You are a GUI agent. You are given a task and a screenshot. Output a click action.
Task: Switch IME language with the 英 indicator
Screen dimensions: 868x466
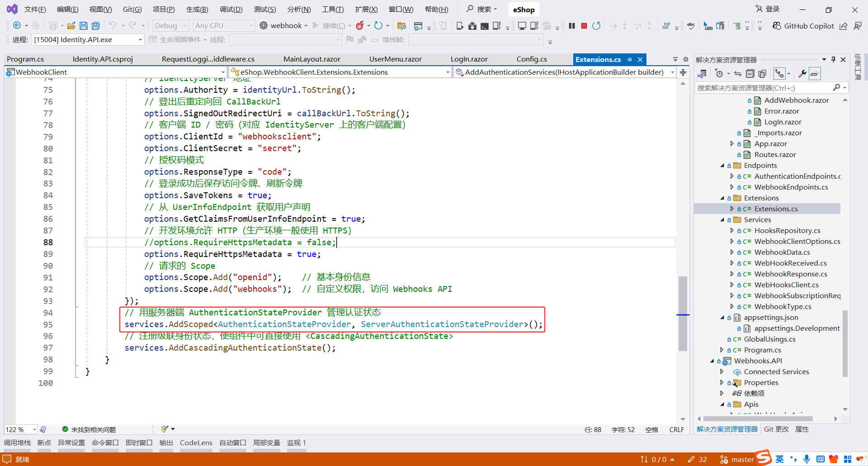click(780, 459)
